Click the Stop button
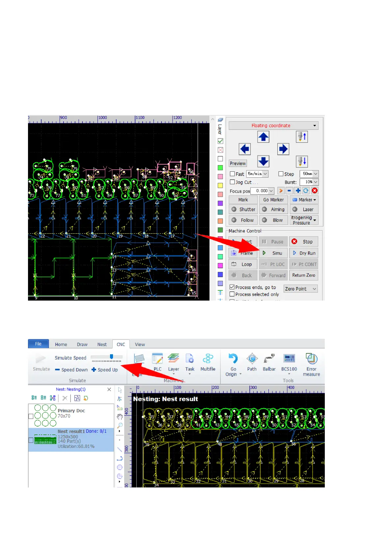 [x=304, y=242]
